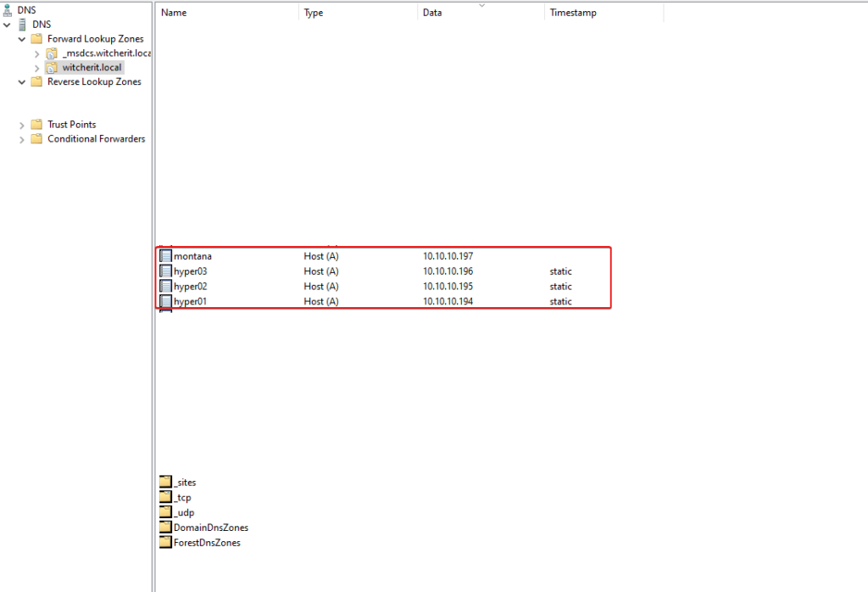The width and height of the screenshot is (868, 592).
Task: Open the DomainDnsZones folder
Action: 210,528
